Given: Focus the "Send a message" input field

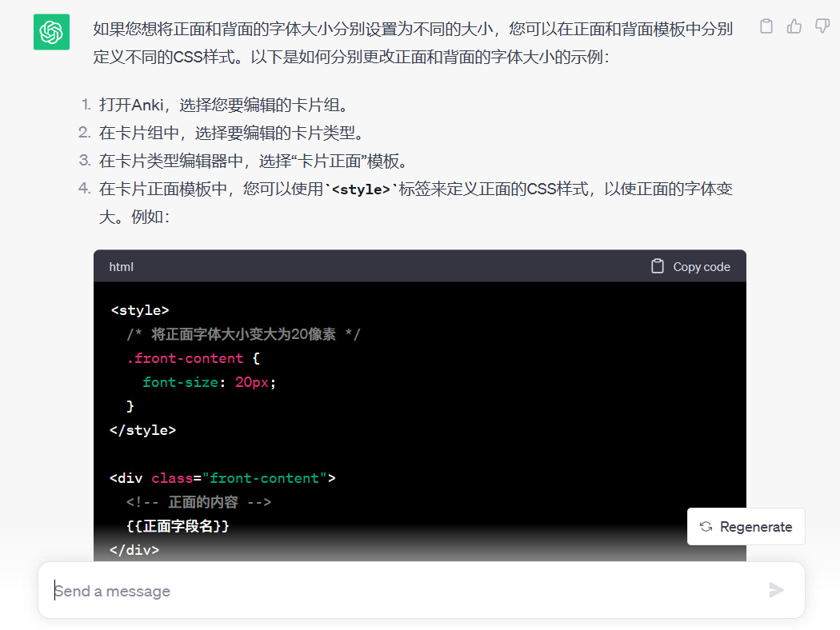Looking at the screenshot, I should 400,591.
